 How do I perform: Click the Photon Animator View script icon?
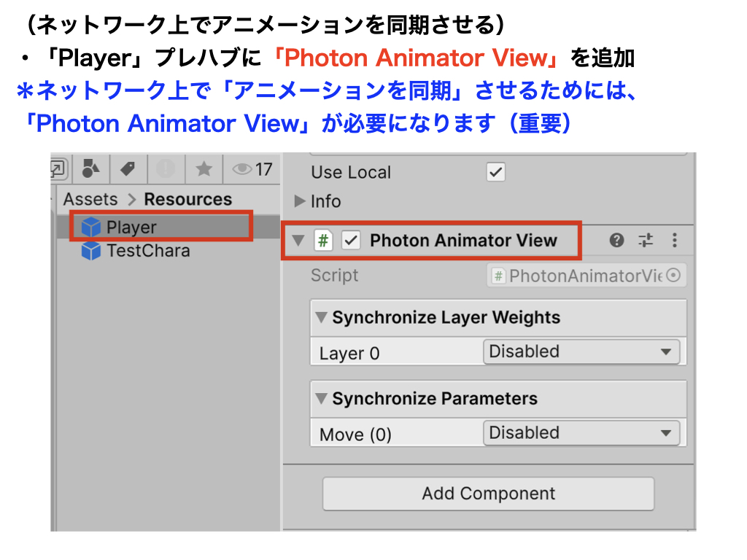pyautogui.click(x=323, y=240)
